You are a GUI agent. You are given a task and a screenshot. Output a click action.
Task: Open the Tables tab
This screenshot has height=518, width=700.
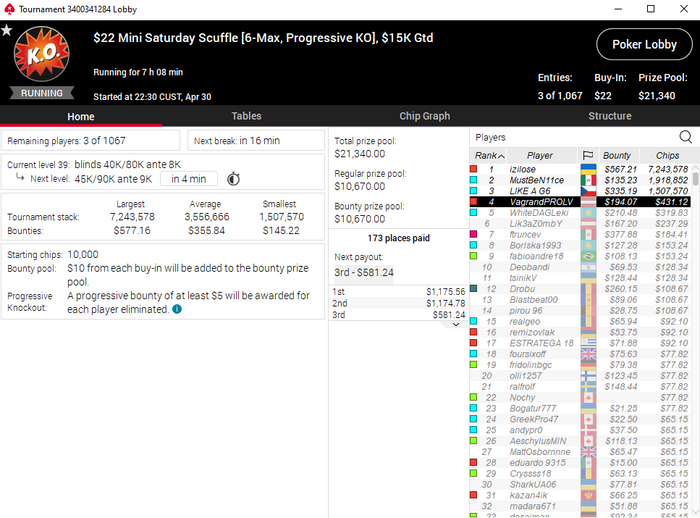click(246, 116)
